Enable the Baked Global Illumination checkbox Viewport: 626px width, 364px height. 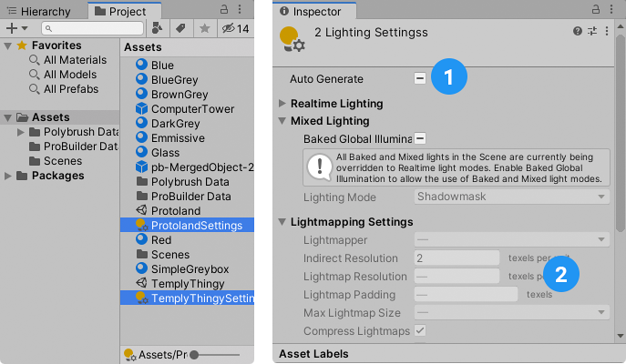point(420,138)
